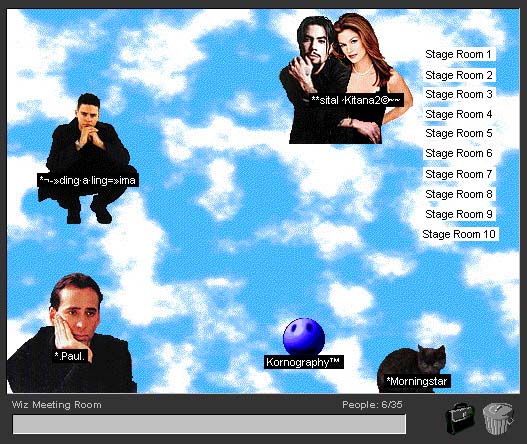
Task: Click the trash can icon
Action: click(498, 419)
